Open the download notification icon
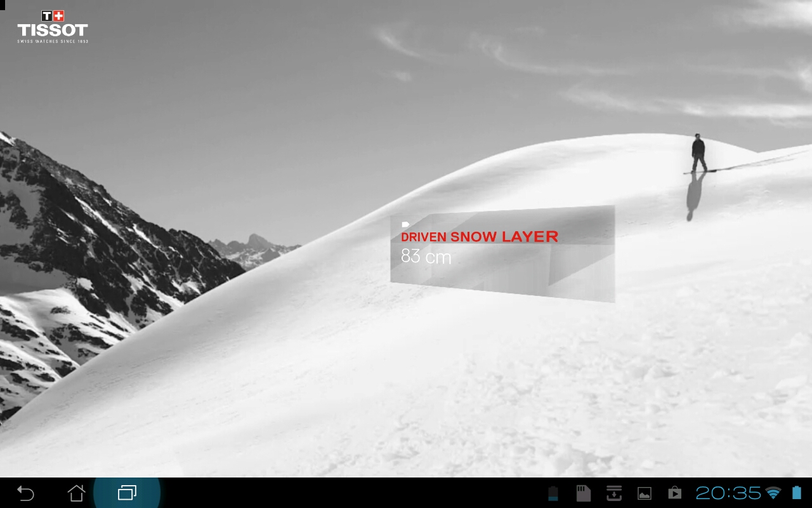Image resolution: width=812 pixels, height=508 pixels. 613,493
